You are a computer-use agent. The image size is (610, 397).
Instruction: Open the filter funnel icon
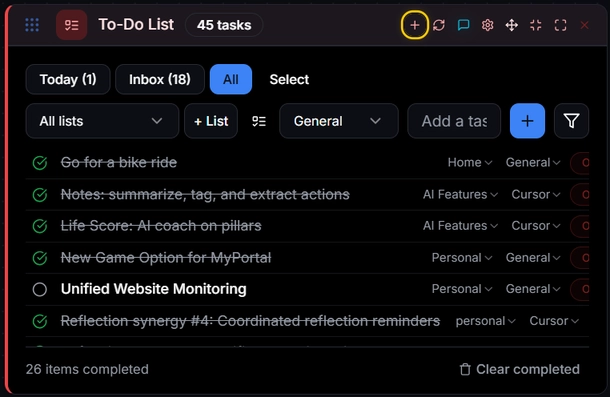(x=571, y=121)
